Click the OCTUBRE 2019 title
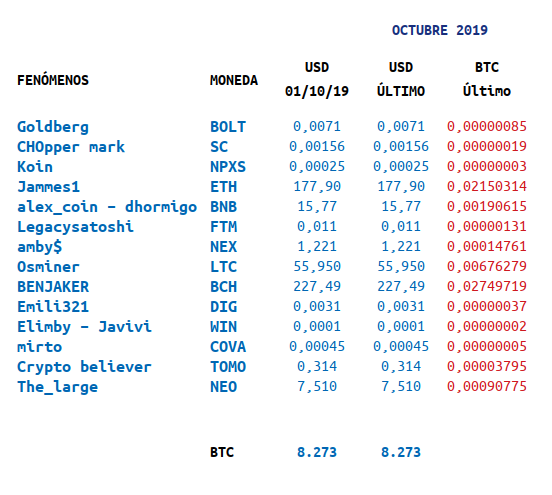 (x=440, y=30)
